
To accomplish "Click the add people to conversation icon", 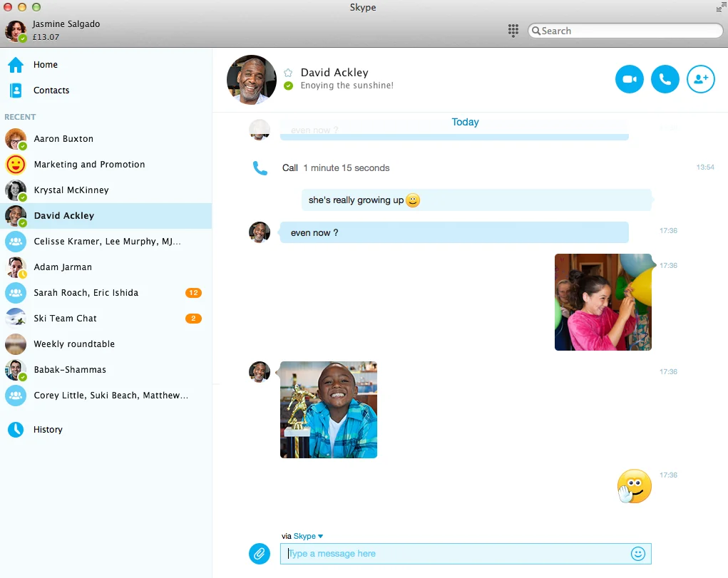I will 700,79.
